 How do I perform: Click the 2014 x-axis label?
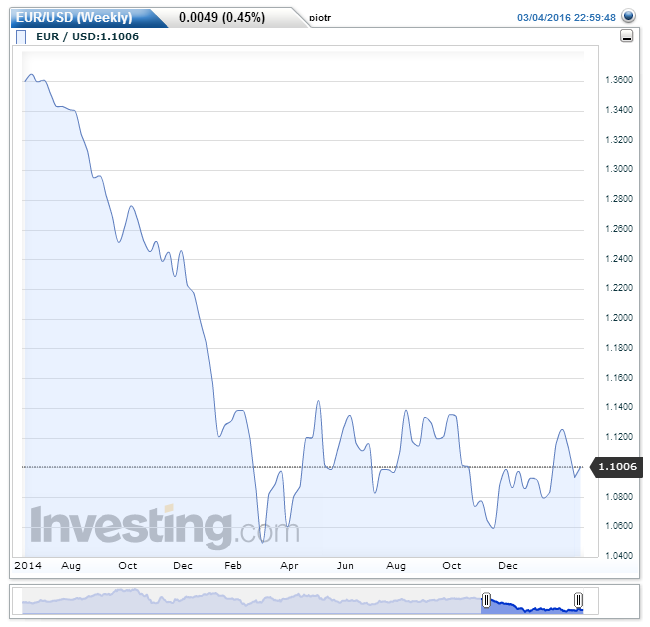pyautogui.click(x=28, y=565)
